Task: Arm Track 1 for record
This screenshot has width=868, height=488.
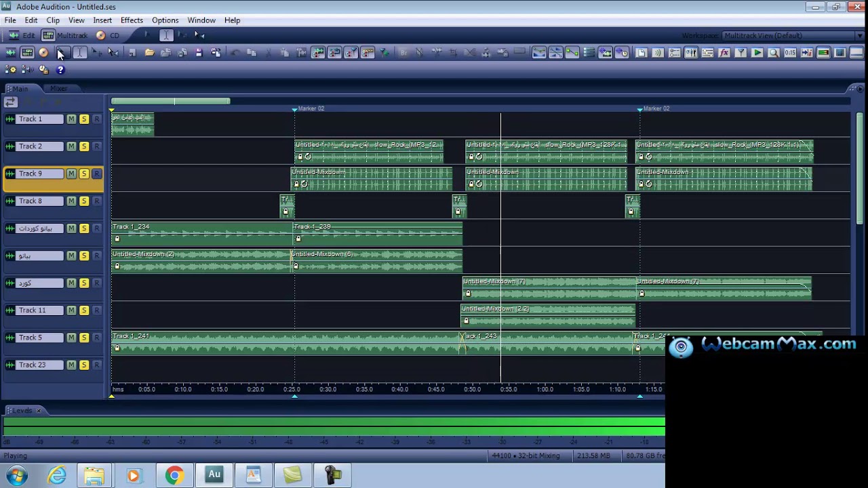Action: click(x=97, y=119)
